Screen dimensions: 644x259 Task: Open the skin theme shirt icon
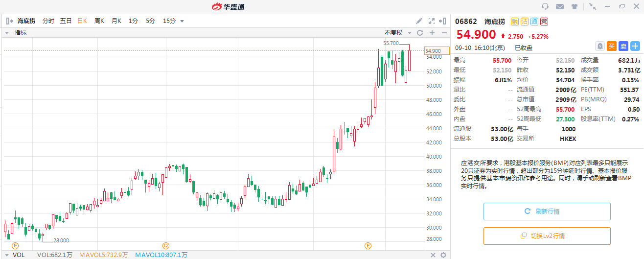[x=575, y=6]
